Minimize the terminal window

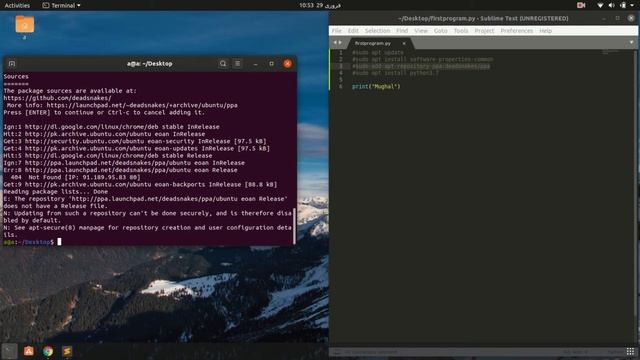tap(256, 64)
